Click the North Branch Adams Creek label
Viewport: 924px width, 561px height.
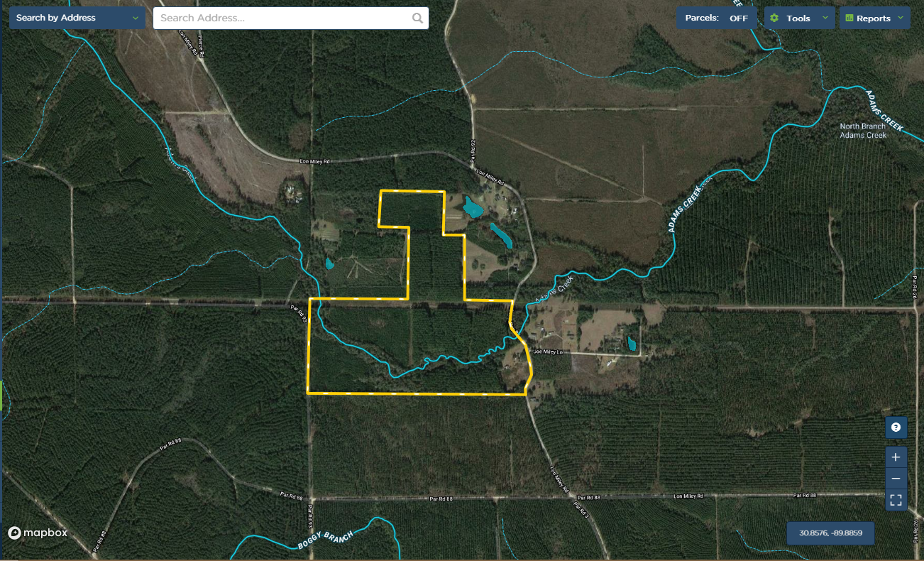coord(863,131)
